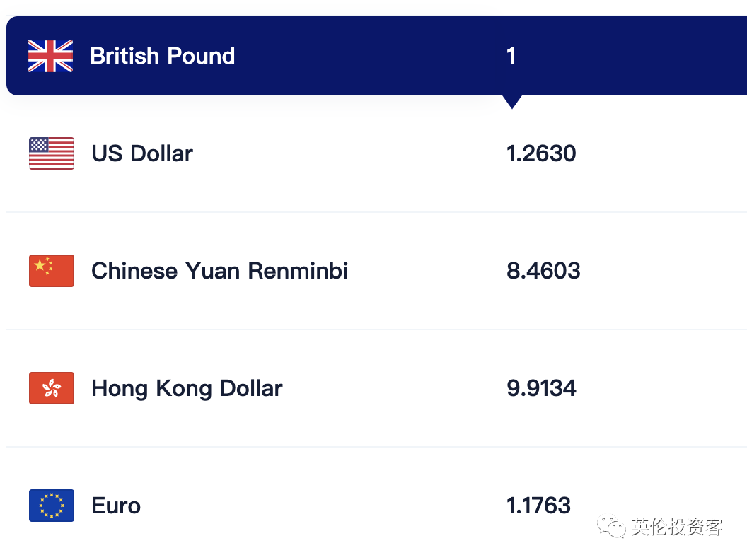This screenshot has height=560, width=747.
Task: Open the Chinese Yuan Renminbi currency
Action: [x=219, y=271]
